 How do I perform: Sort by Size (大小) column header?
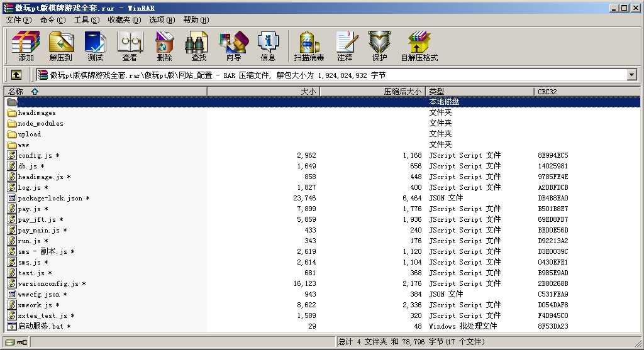tap(264, 91)
